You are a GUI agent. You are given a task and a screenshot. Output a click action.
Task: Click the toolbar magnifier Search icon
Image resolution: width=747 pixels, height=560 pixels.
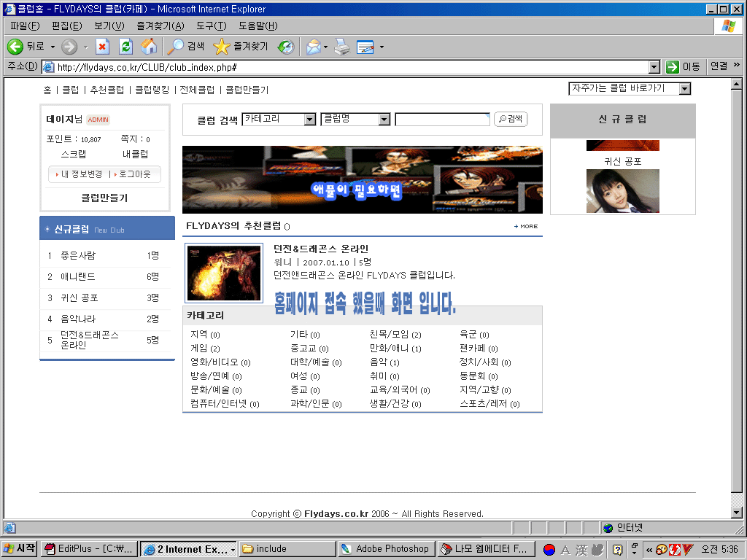pos(177,47)
